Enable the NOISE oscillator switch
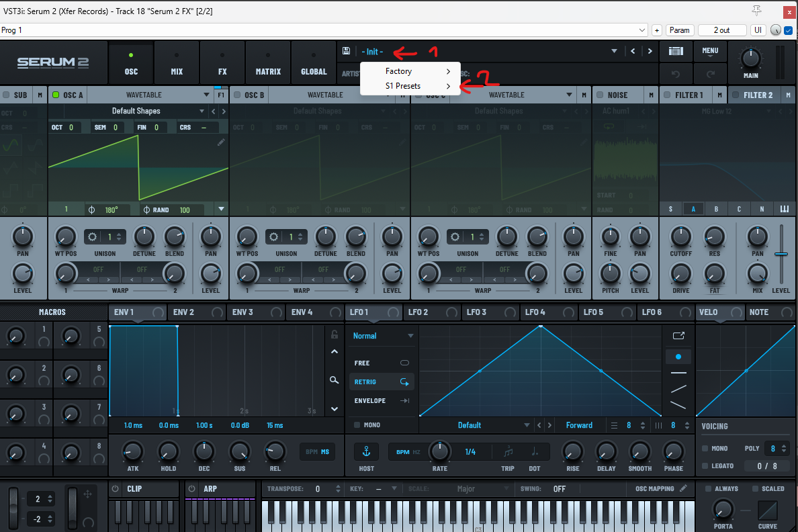 point(600,95)
